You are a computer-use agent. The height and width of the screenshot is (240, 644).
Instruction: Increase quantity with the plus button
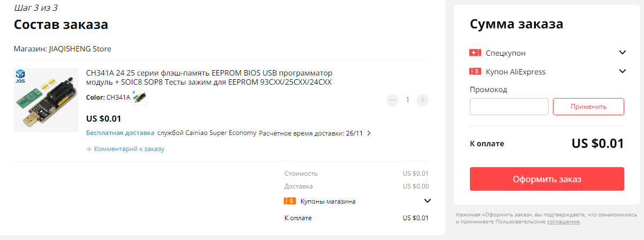423,100
